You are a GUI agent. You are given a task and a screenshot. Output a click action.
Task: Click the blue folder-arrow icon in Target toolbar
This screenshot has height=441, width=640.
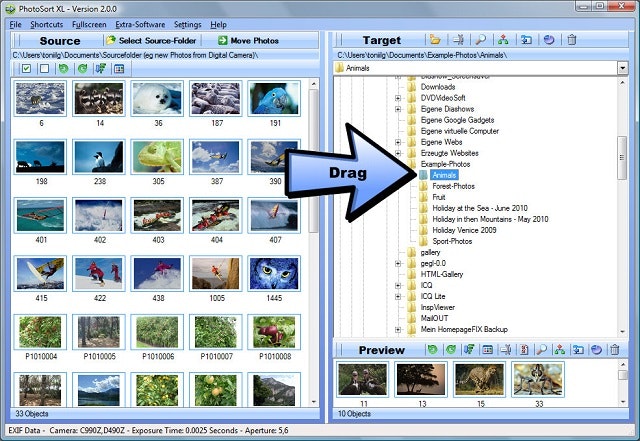[x=526, y=40]
